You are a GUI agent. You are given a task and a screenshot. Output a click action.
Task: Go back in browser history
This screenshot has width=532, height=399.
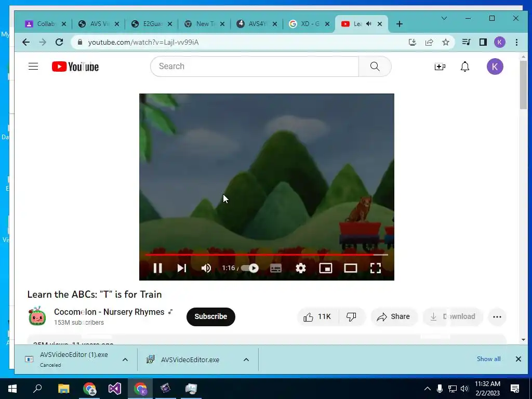click(x=26, y=42)
